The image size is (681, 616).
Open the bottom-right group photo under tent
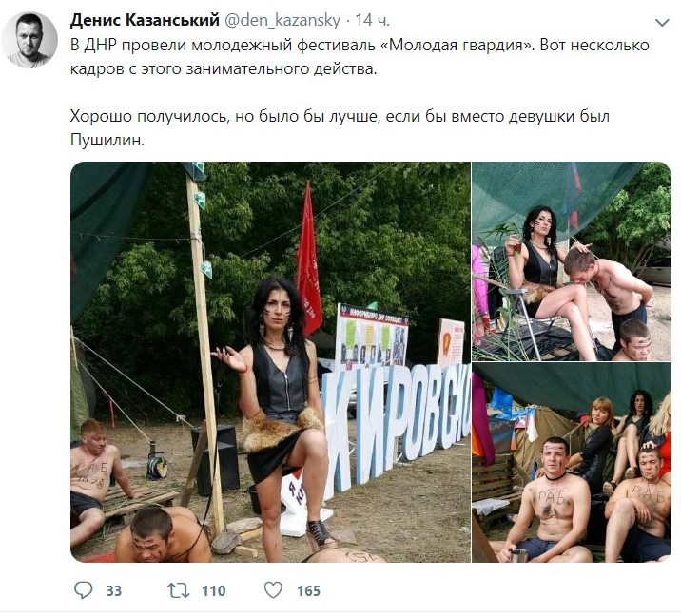click(572, 463)
